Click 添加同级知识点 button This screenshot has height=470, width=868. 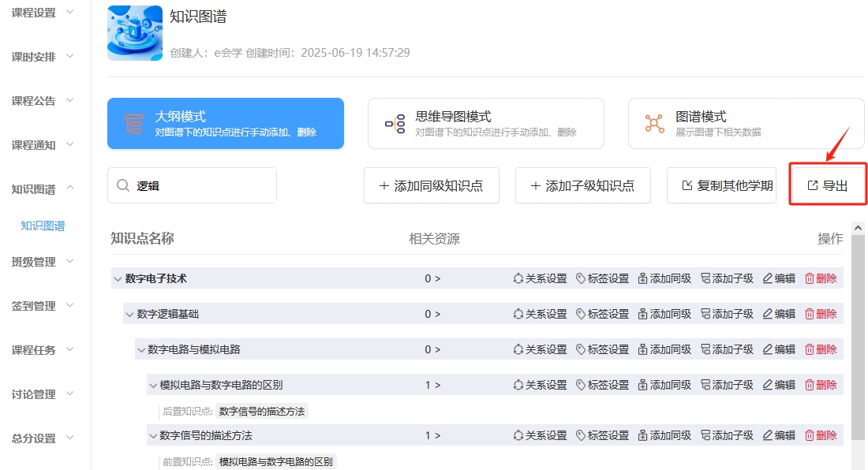coord(431,186)
